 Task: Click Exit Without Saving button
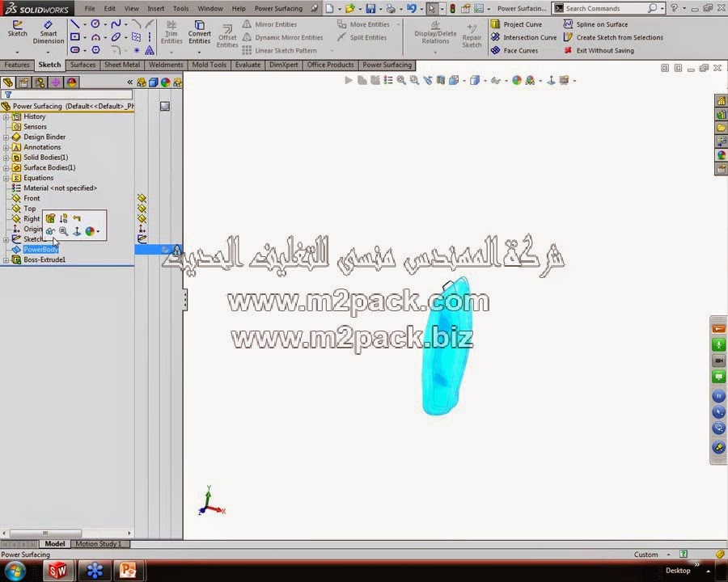(599, 50)
